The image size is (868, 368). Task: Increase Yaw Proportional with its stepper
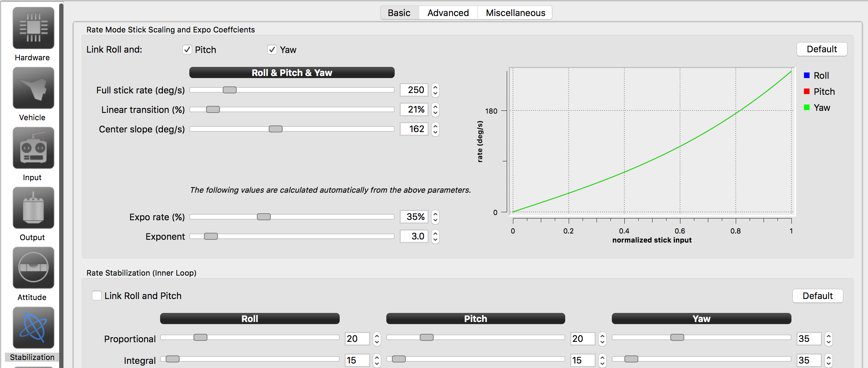[x=829, y=335]
